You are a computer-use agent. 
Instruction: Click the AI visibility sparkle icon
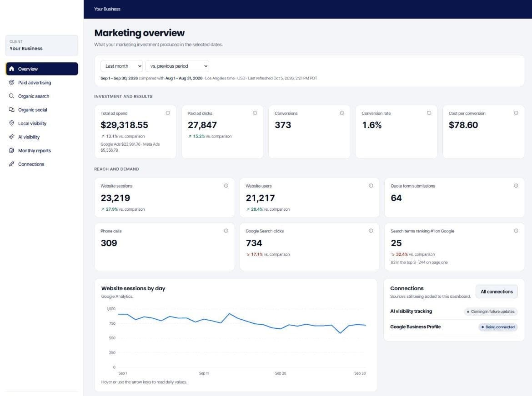[x=11, y=137]
